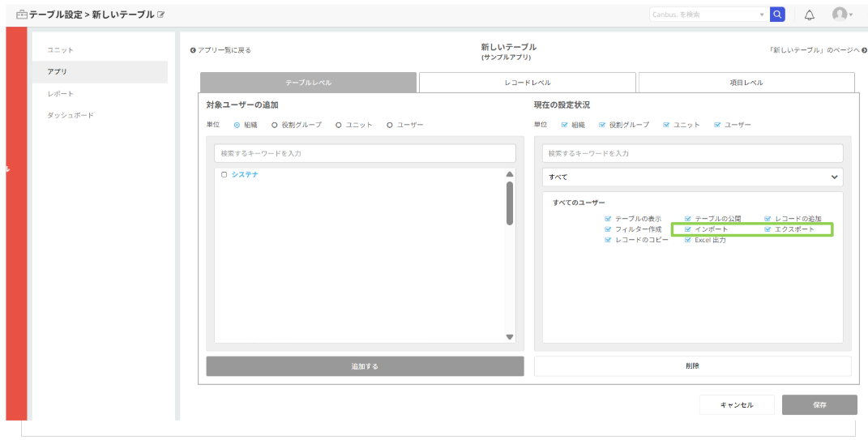868x440 pixels.
Task: Click the right keyword search field
Action: point(692,153)
